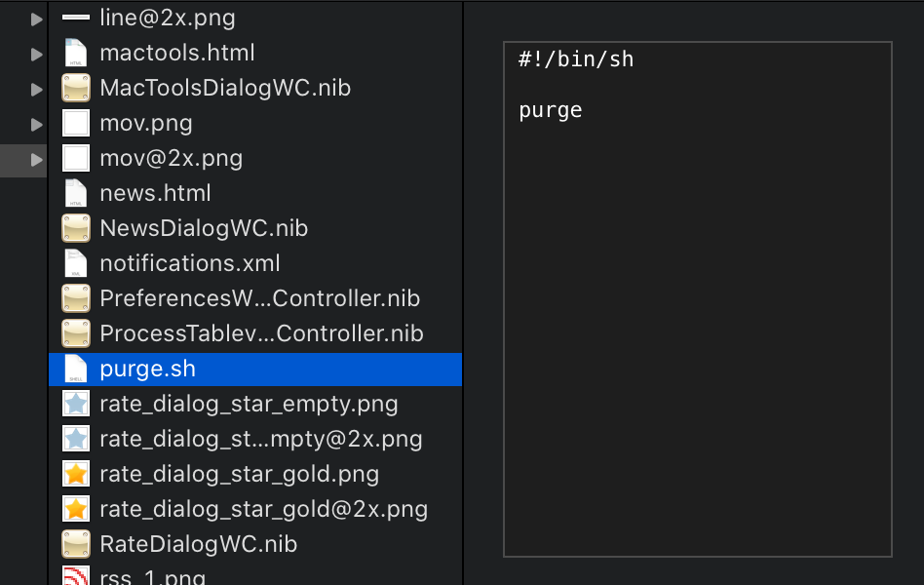The image size is (924, 585).
Task: Select rate_dialog_st...mpty@2x.png in file list
Action: [255, 439]
